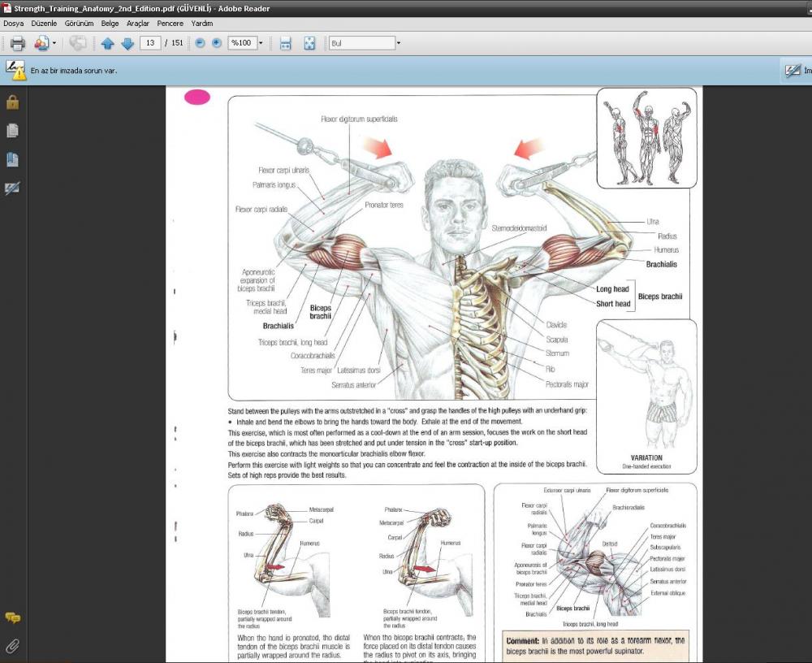
Task: Click the 'Scapula' label in the diagram
Action: [x=557, y=340]
